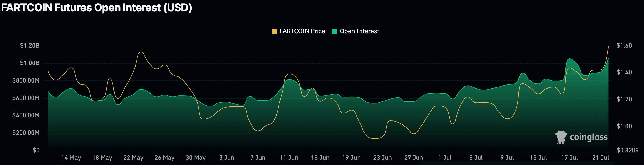644x165 pixels.
Task: Click the 13 Jul date label
Action: (538, 158)
